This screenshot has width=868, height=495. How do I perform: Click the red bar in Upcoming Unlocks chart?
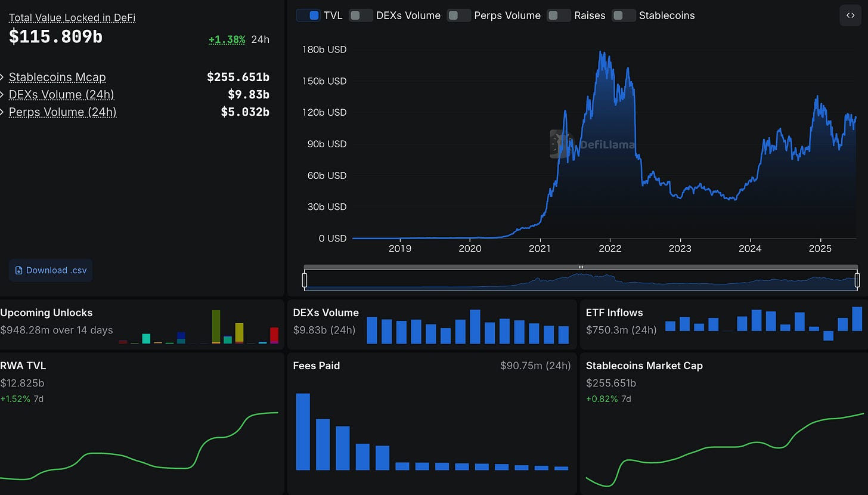pyautogui.click(x=274, y=335)
